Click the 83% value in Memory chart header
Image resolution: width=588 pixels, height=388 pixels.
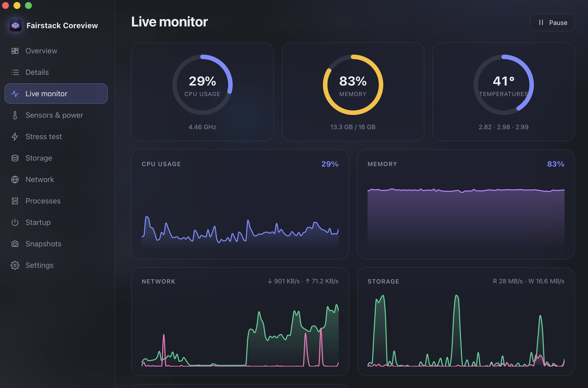pyautogui.click(x=556, y=164)
